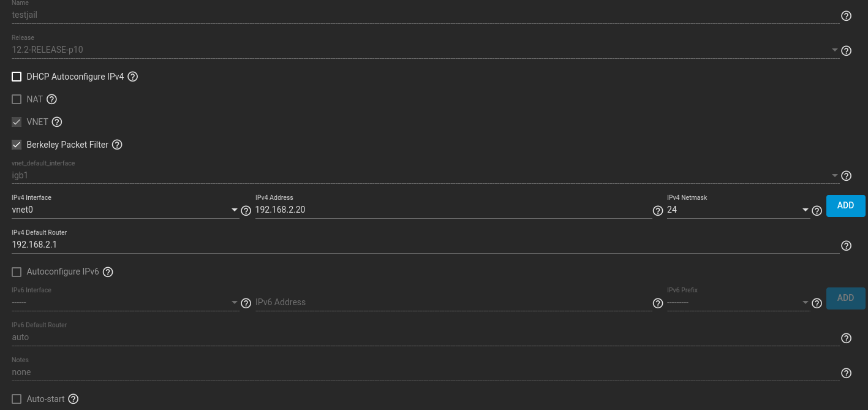Show help tooltip for NAT option
This screenshot has height=410, width=868.
pyautogui.click(x=51, y=99)
